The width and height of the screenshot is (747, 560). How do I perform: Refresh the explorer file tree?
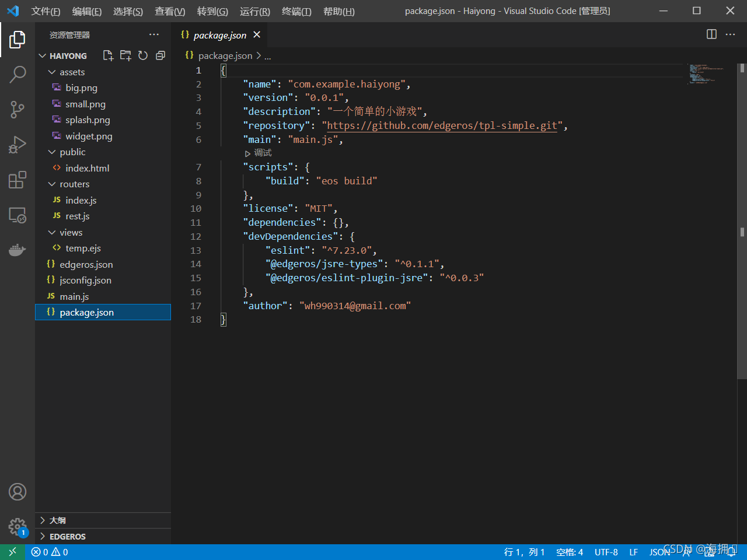143,55
